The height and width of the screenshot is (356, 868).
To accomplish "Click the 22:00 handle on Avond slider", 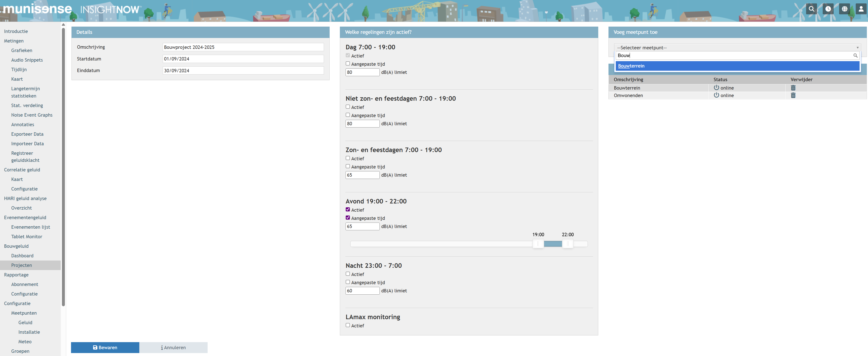I will pyautogui.click(x=568, y=244).
